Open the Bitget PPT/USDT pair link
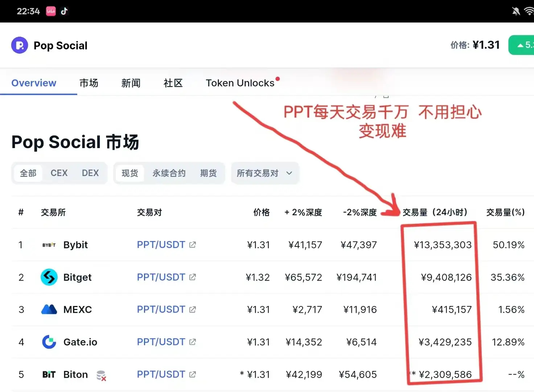This screenshot has height=392, width=534. 161,277
